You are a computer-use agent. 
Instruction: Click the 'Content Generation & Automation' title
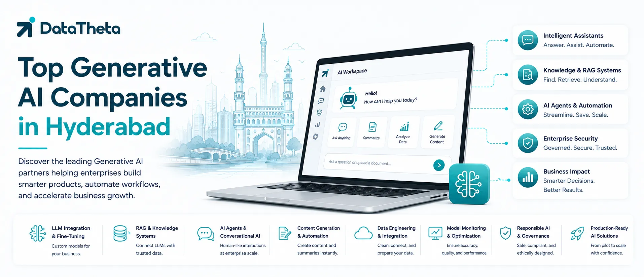click(318, 232)
